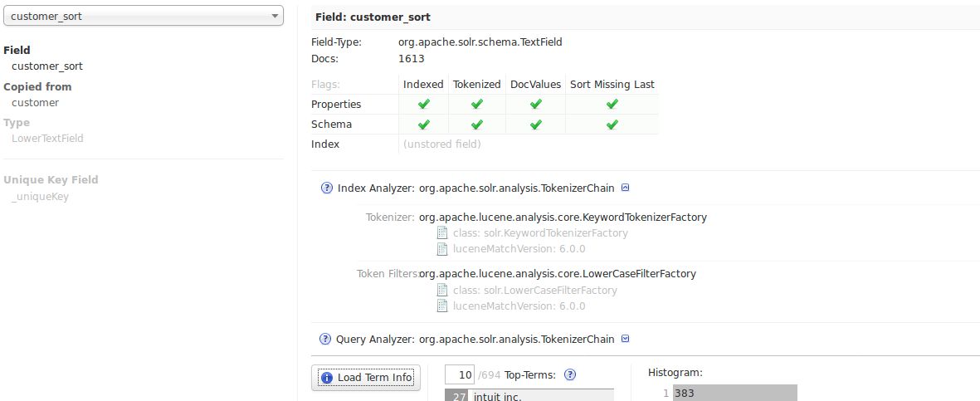980x401 pixels.
Task: Click the Properties DocValues checkmark
Action: (x=535, y=104)
